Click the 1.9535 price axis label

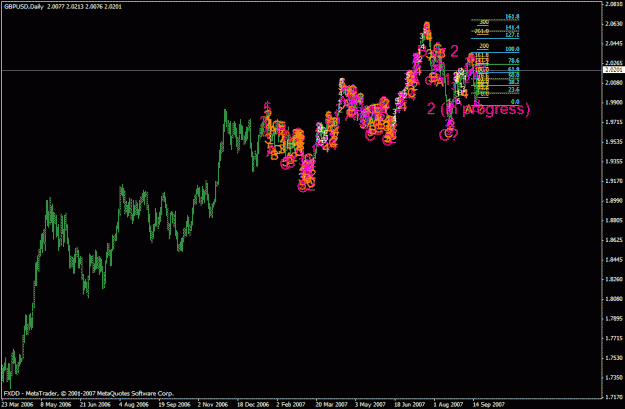click(x=614, y=142)
